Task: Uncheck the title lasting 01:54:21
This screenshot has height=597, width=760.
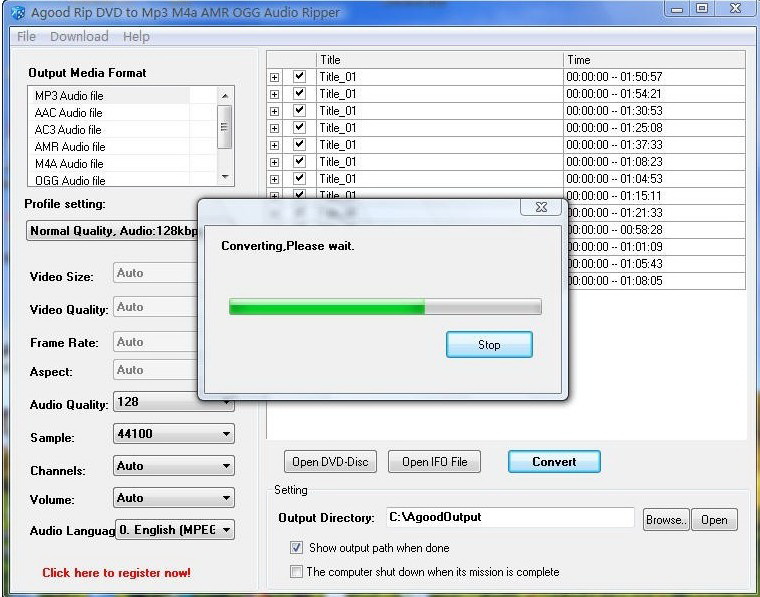Action: [x=300, y=93]
